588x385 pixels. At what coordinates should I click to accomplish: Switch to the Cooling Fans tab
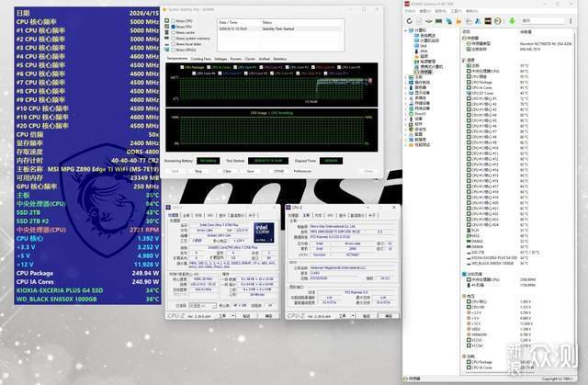[x=201, y=59]
